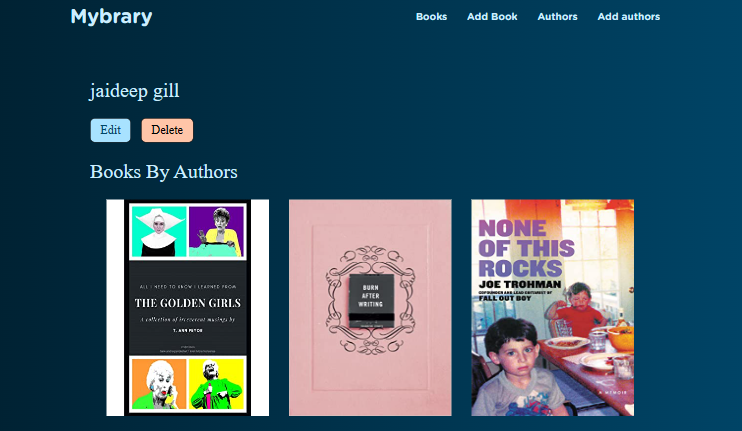Screen dimensions: 742x431
Task: Click THE GOLDEN GIRLS title text
Action: point(188,303)
